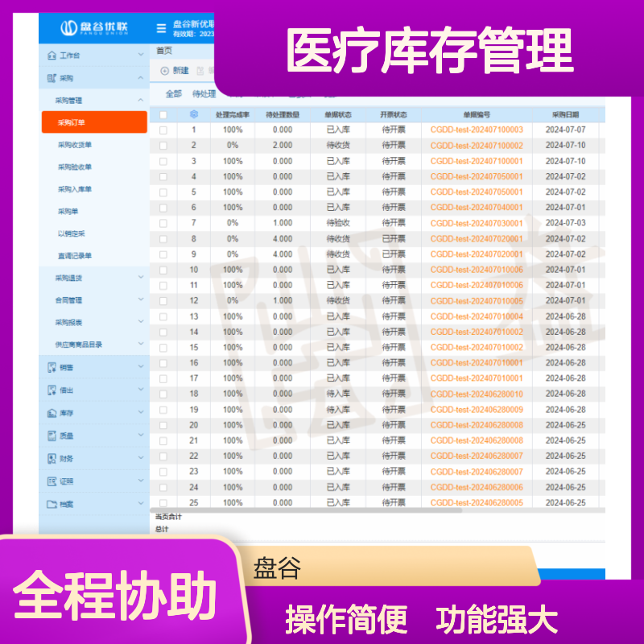Click the 财务 module icon in the sidebar
The height and width of the screenshot is (644, 644).
(x=52, y=459)
